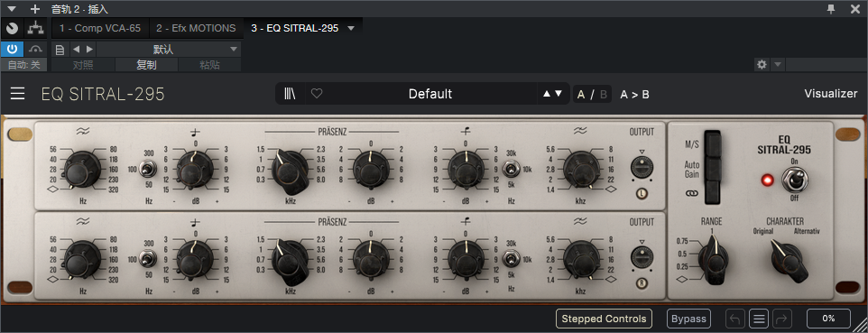Image resolution: width=868 pixels, height=333 pixels.
Task: Click the undo arrow in bottom bar
Action: coord(735,319)
